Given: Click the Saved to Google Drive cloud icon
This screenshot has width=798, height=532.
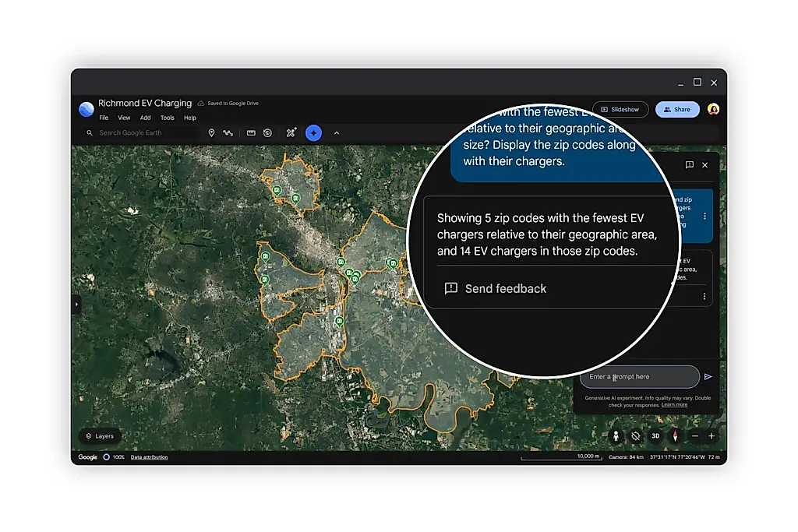Looking at the screenshot, I should (x=201, y=104).
